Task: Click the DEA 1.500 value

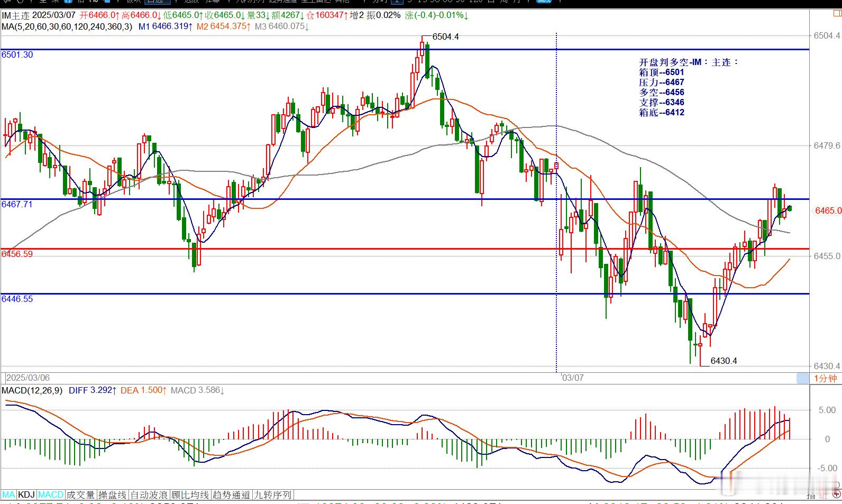Action: pos(144,390)
